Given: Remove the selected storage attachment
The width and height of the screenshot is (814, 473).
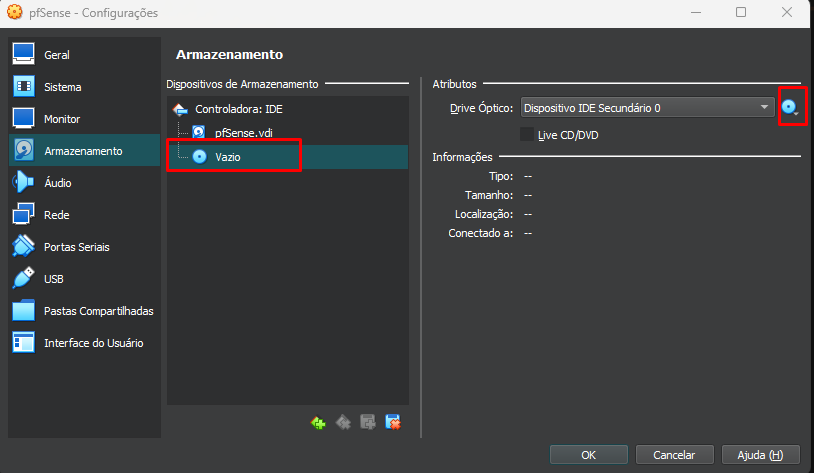Looking at the screenshot, I should pos(393,423).
